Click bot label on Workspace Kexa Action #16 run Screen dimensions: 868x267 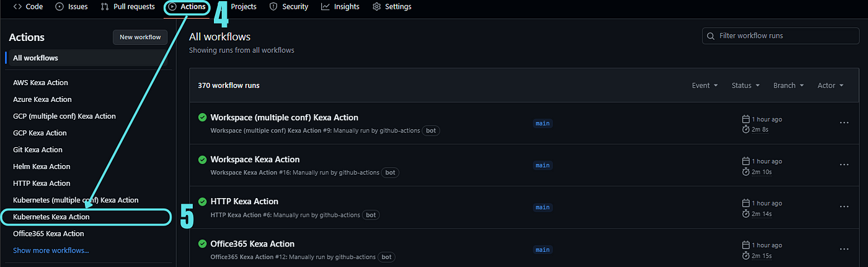coord(390,173)
